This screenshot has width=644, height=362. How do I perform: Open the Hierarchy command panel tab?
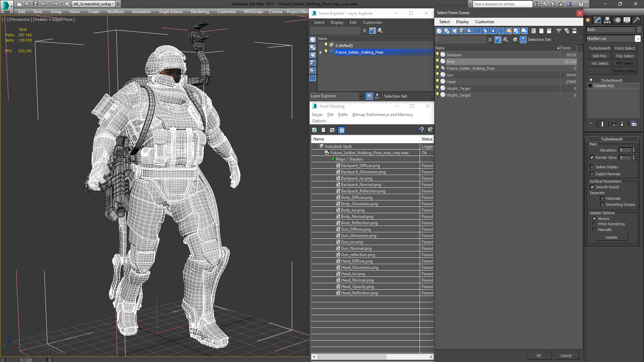(607, 20)
